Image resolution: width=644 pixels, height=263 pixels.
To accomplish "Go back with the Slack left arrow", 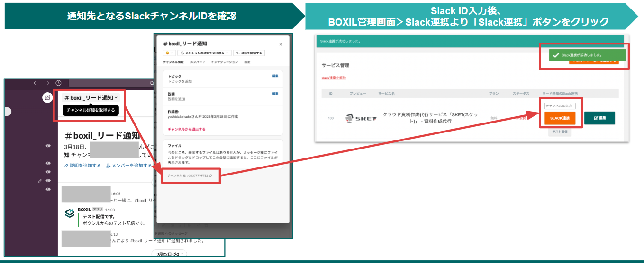I will tap(36, 83).
